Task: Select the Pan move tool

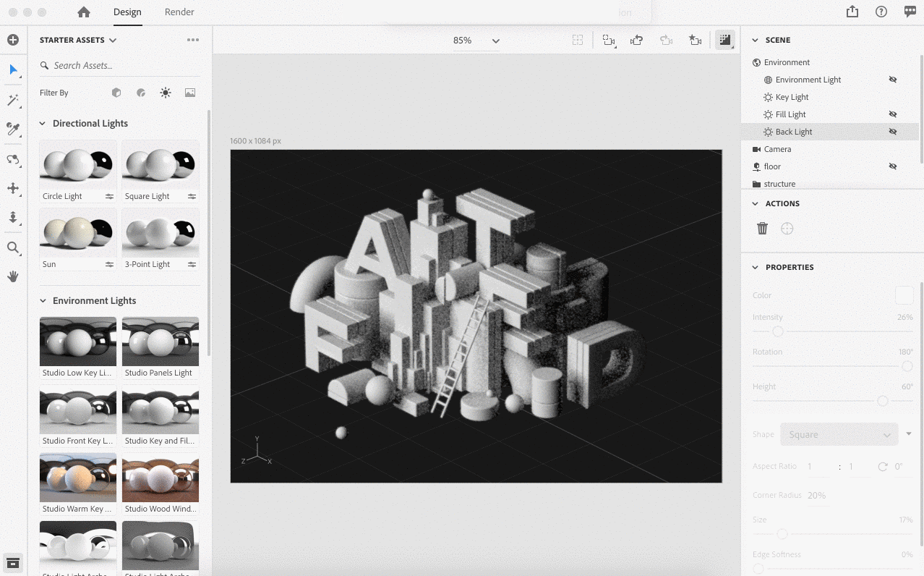Action: 13,188
